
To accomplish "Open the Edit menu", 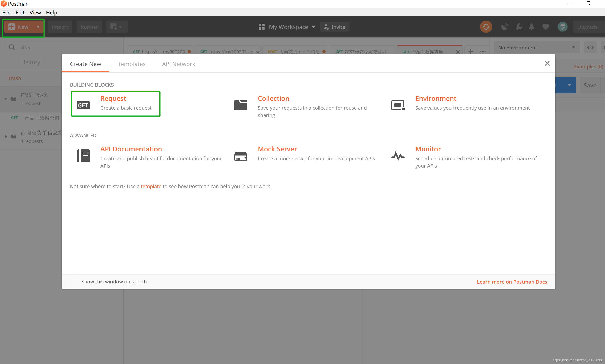I will pyautogui.click(x=20, y=12).
